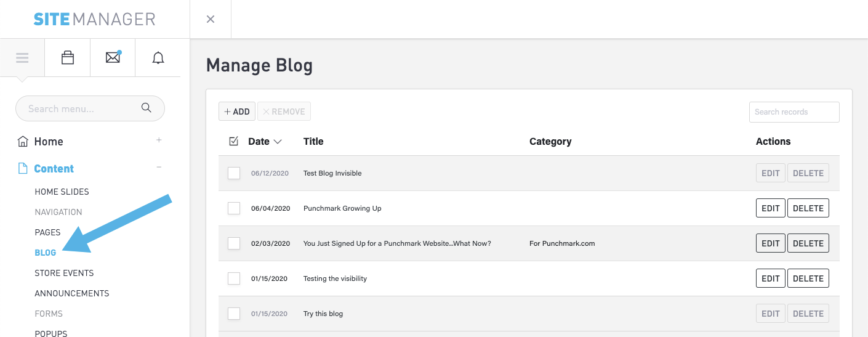The height and width of the screenshot is (337, 868).
Task: Open the envelope messages icon
Action: (x=113, y=58)
